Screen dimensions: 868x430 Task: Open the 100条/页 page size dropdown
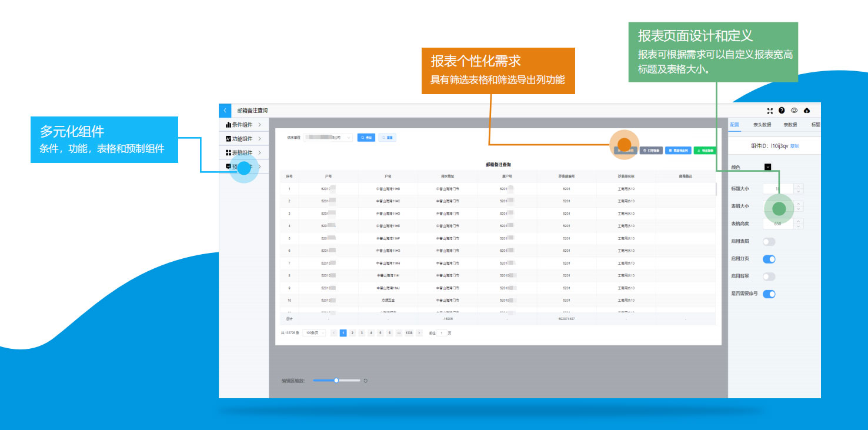tap(315, 333)
